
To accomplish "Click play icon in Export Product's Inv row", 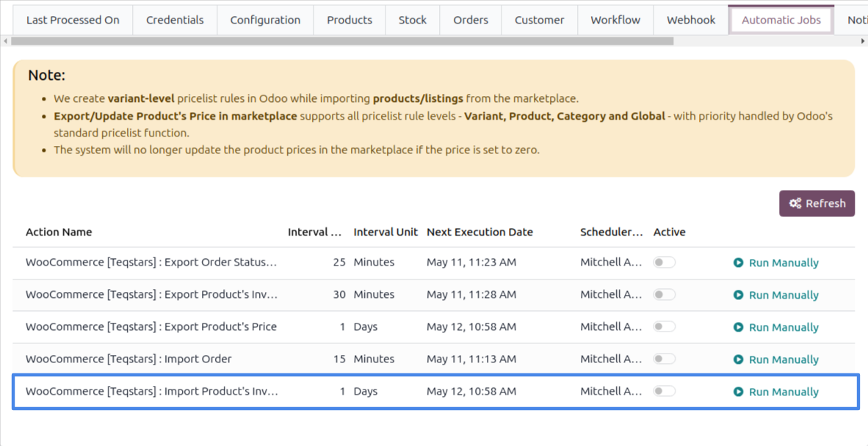I will pos(738,295).
